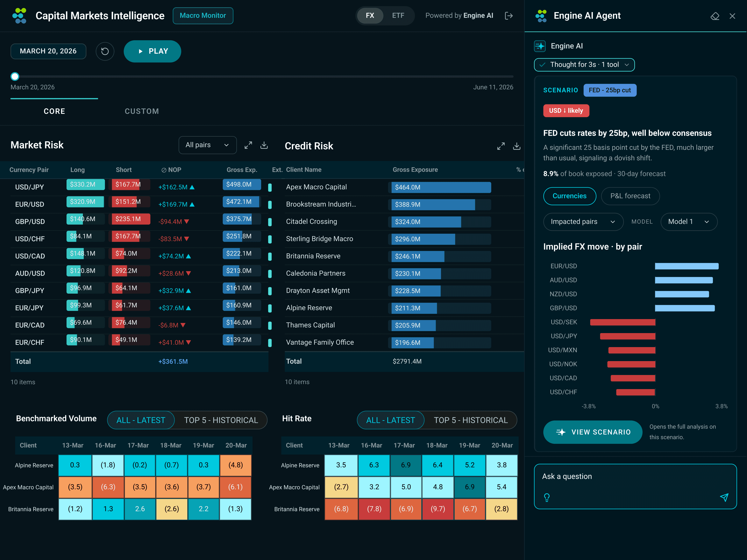Click the EUR/USD implied move bar
The image size is (747, 560).
click(x=687, y=266)
